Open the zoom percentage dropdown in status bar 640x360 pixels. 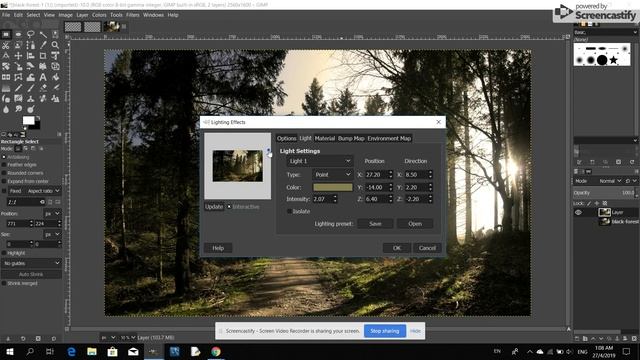127,338
